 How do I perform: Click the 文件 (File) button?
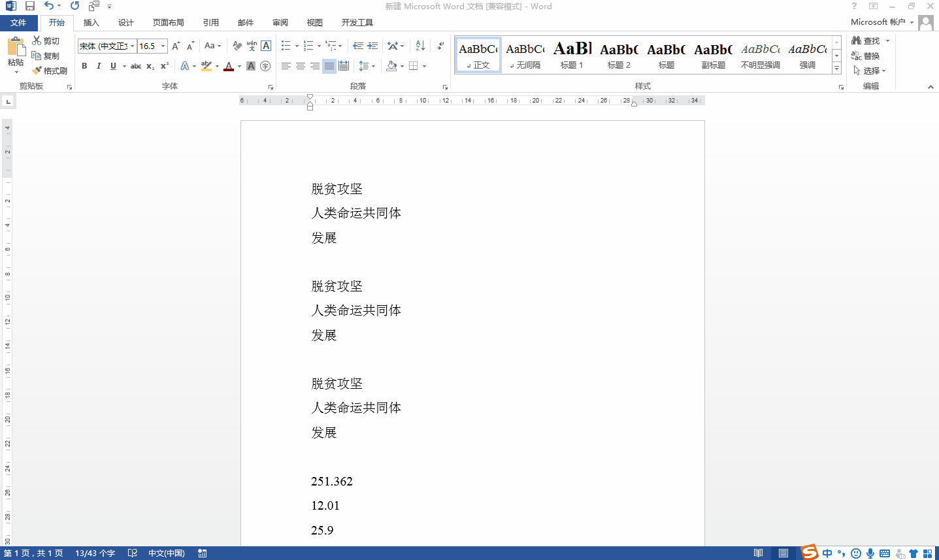(18, 23)
